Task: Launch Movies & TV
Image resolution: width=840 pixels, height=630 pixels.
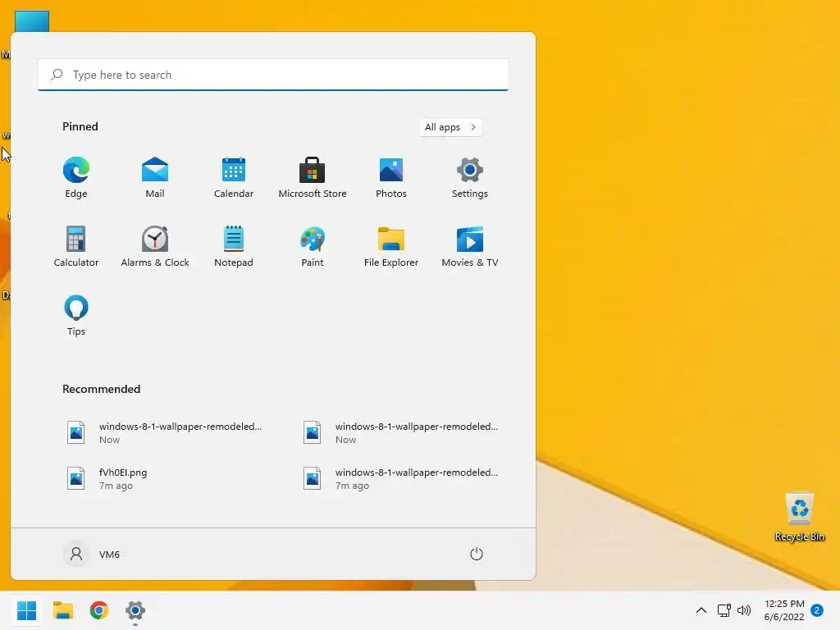Action: pos(470,246)
